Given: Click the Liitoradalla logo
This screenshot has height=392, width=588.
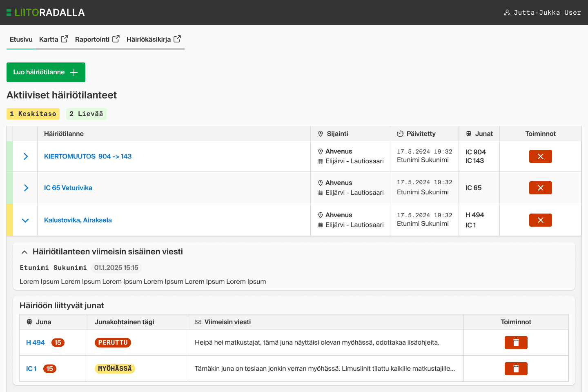Looking at the screenshot, I should point(46,13).
